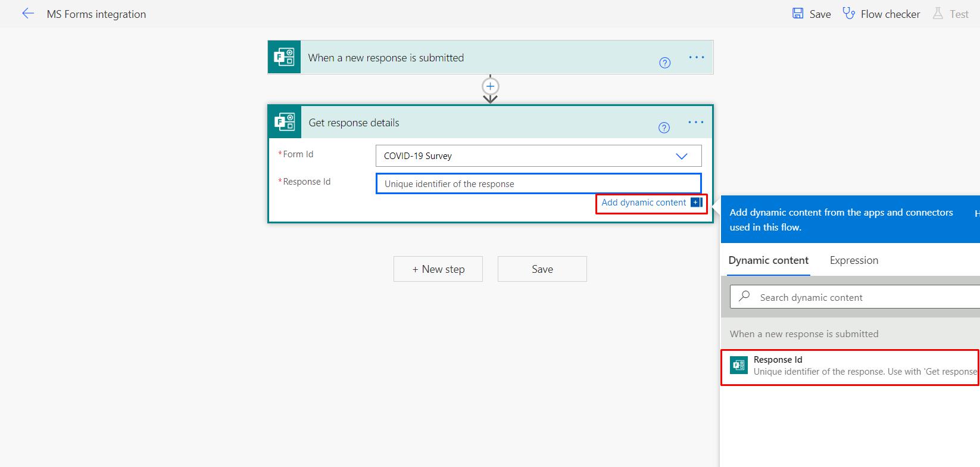Expand the Form Id dropdown chevron
980x467 pixels.
click(682, 156)
